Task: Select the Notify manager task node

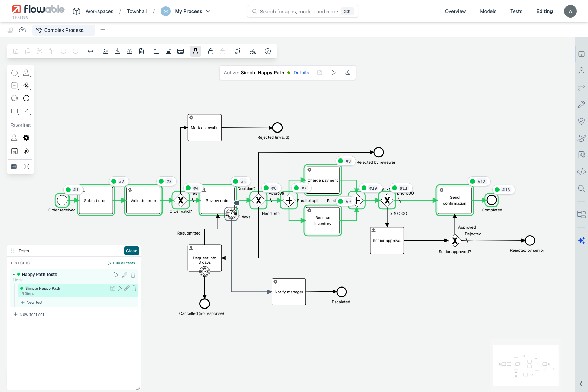Action: tap(289, 292)
